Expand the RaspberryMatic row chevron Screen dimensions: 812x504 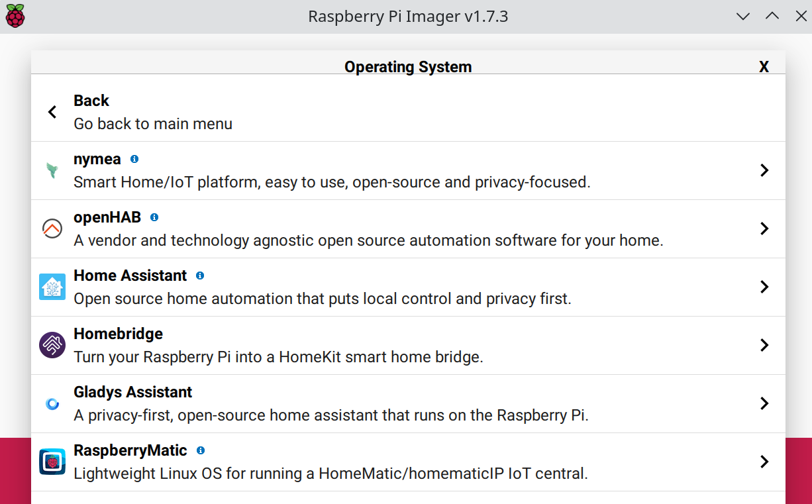pyautogui.click(x=764, y=462)
